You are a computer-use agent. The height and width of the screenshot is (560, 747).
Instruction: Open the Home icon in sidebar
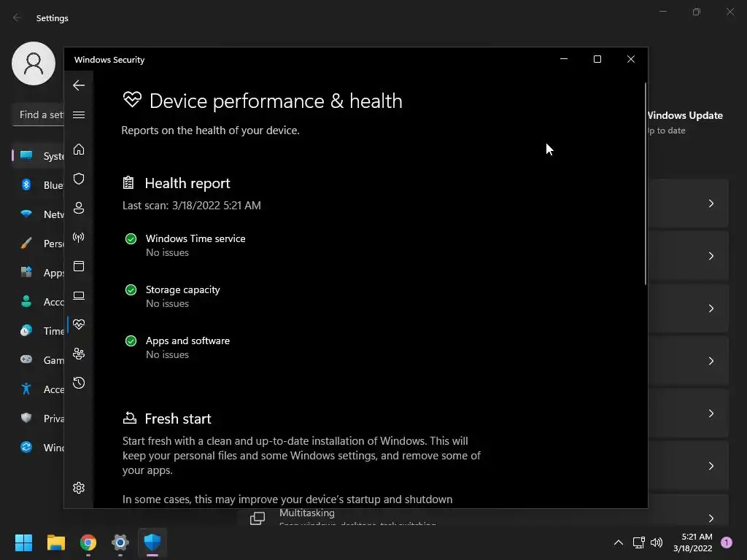pos(79,149)
